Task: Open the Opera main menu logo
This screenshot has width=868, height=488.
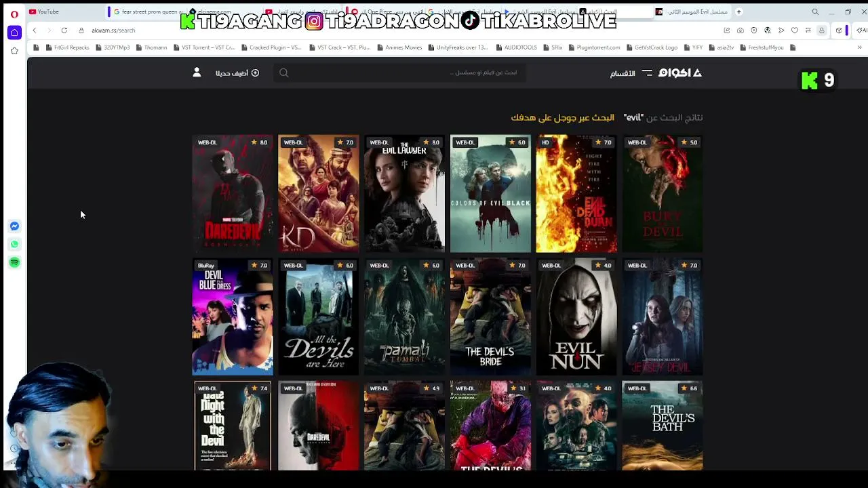Action: (14, 14)
